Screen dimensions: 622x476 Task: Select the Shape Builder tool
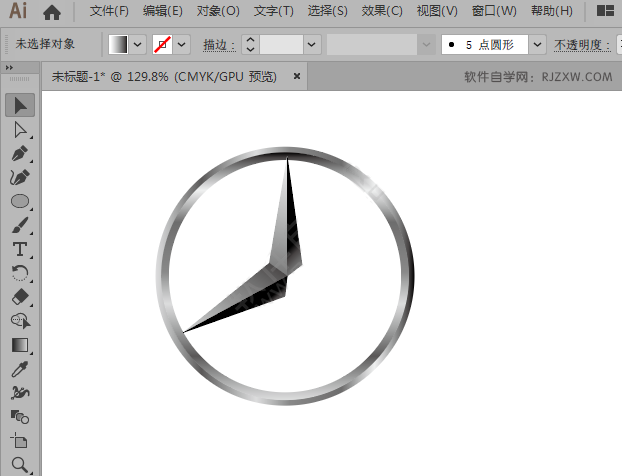point(20,321)
